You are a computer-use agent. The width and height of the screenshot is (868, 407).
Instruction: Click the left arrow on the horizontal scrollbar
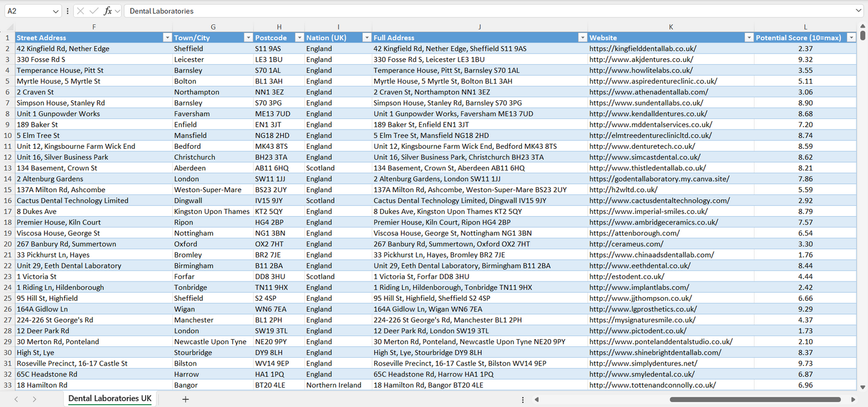click(536, 399)
